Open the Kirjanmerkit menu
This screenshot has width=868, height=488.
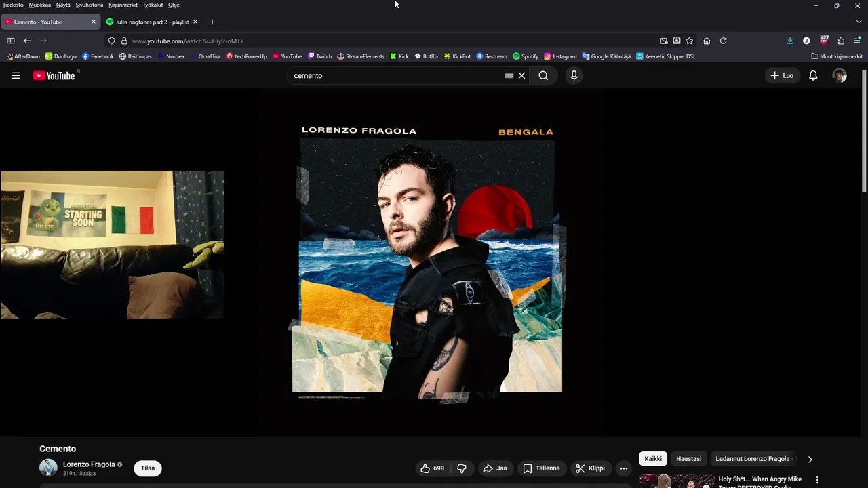[123, 5]
